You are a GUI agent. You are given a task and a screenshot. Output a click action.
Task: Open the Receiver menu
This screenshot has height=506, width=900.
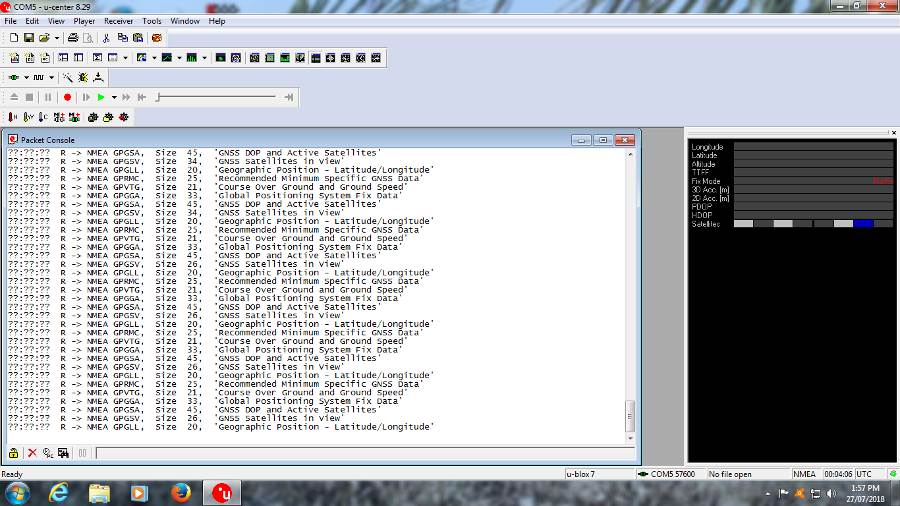[118, 21]
